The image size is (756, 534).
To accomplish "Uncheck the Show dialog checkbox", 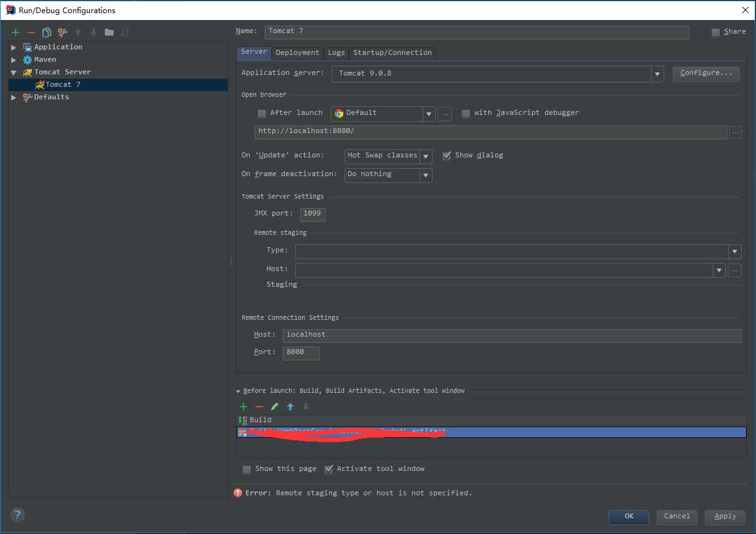I will tap(446, 156).
